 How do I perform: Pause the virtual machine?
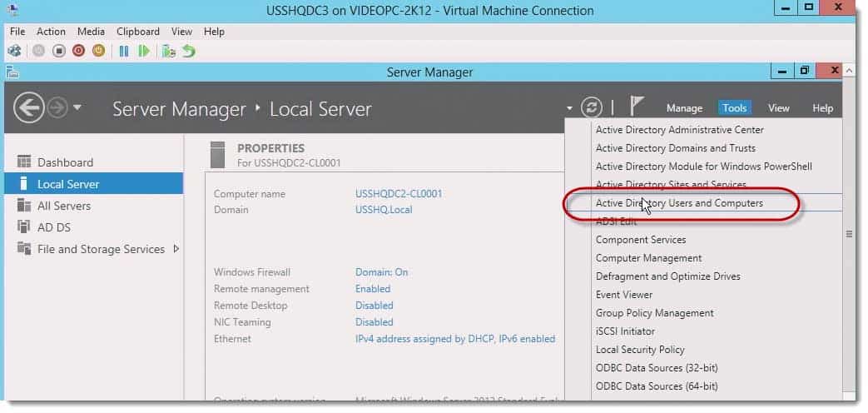click(x=124, y=51)
